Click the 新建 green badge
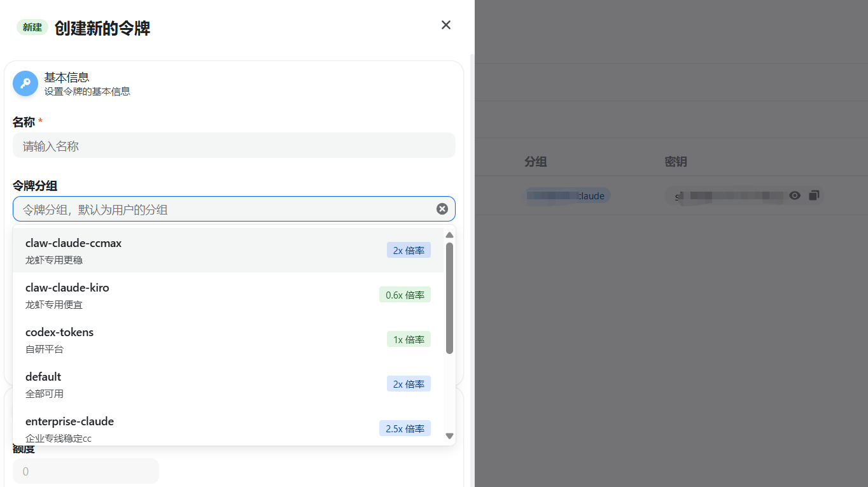Image resolution: width=868 pixels, height=487 pixels. (32, 27)
